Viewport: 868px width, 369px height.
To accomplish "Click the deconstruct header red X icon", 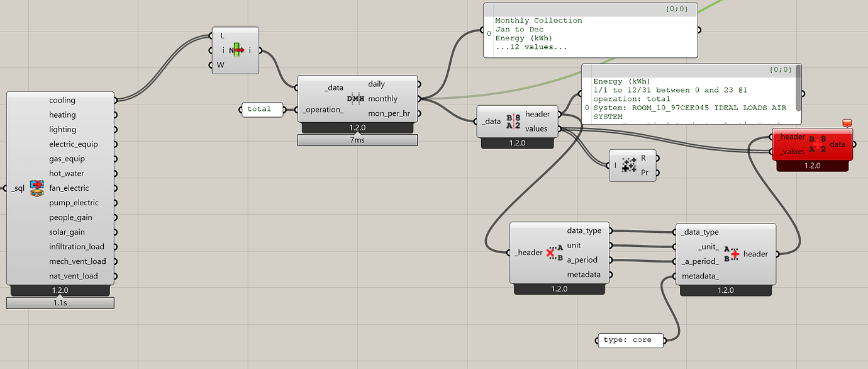I will (x=554, y=253).
